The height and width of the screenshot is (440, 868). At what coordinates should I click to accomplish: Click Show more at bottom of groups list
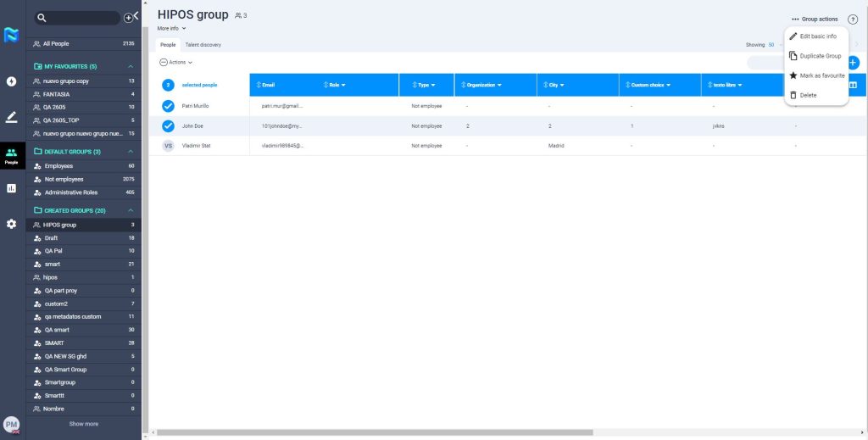(83, 424)
